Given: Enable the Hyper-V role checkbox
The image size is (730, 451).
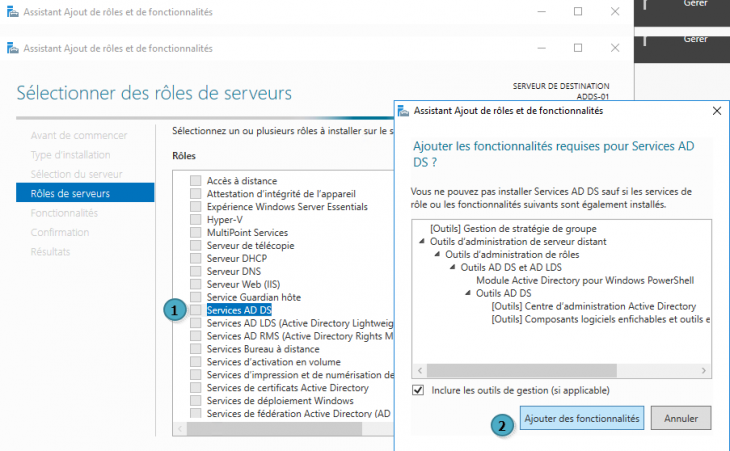Looking at the screenshot, I should pyautogui.click(x=196, y=219).
